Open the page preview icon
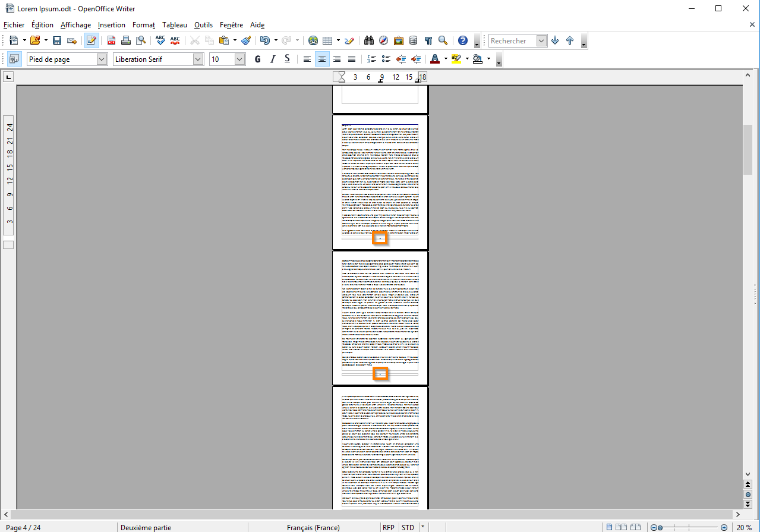This screenshot has width=760, height=532. (141, 40)
